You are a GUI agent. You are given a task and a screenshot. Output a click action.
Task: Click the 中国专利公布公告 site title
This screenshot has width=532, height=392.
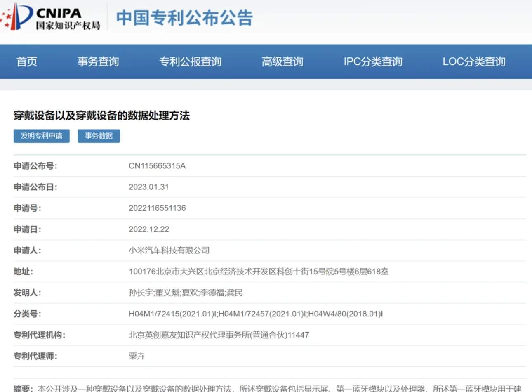point(184,18)
